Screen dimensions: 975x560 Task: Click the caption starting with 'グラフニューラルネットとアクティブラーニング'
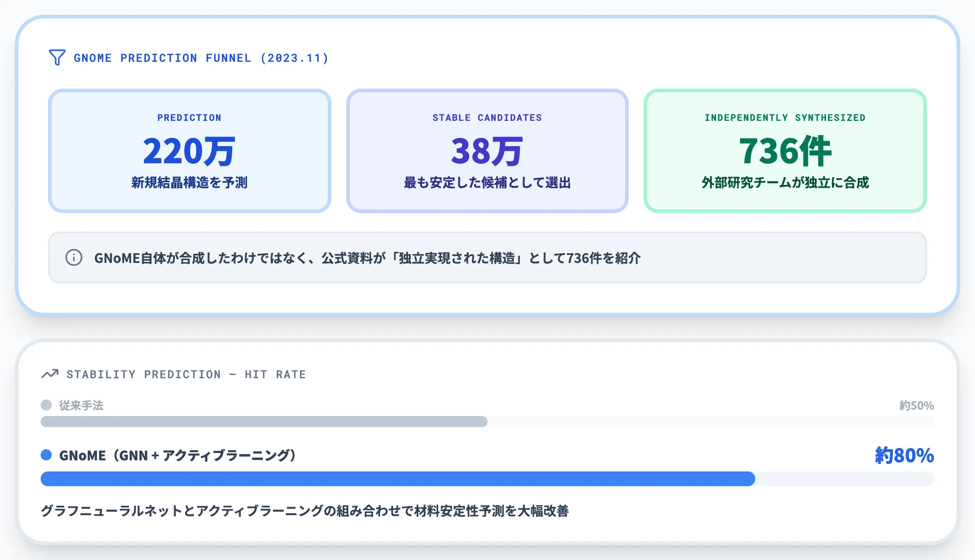305,511
